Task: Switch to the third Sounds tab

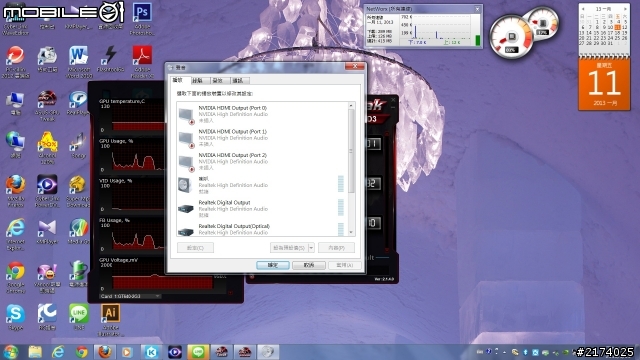Action: (x=220, y=80)
